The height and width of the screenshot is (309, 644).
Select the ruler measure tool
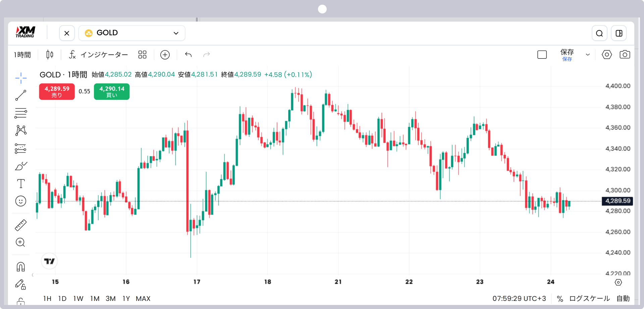click(x=21, y=225)
